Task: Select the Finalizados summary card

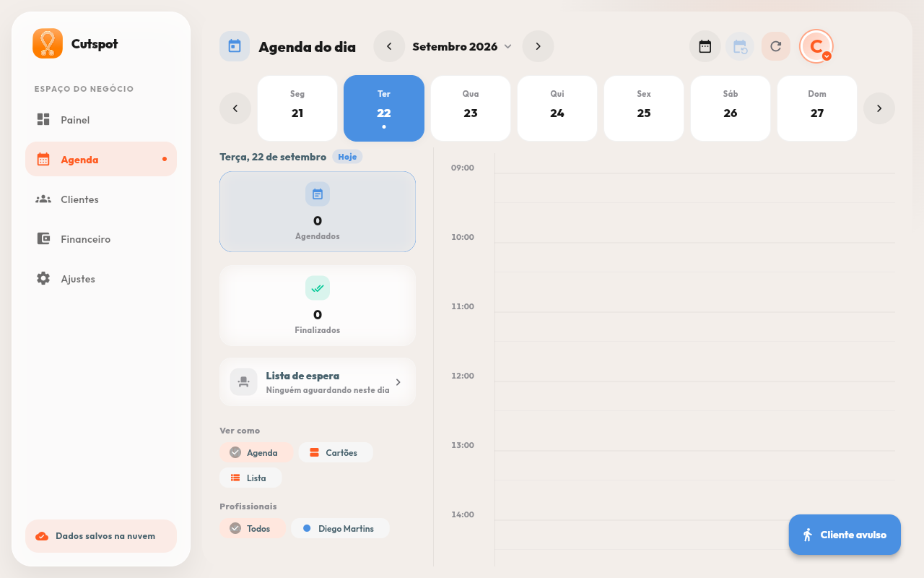Action: [x=318, y=306]
